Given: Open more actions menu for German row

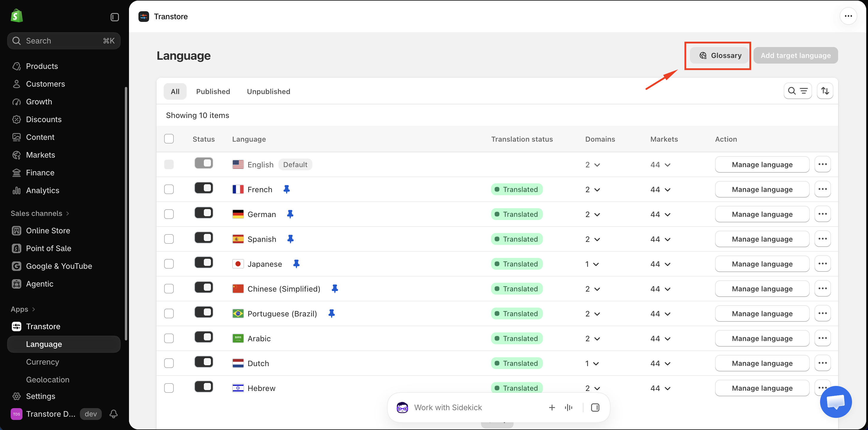Looking at the screenshot, I should click(x=822, y=214).
